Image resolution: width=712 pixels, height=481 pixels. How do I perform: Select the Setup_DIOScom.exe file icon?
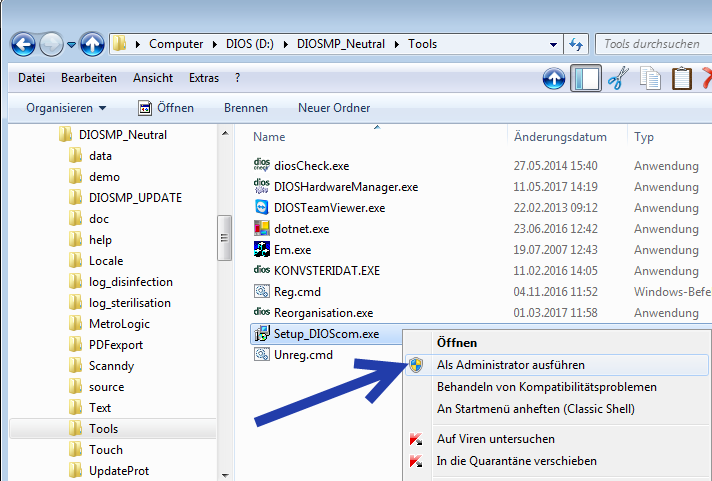tap(262, 334)
